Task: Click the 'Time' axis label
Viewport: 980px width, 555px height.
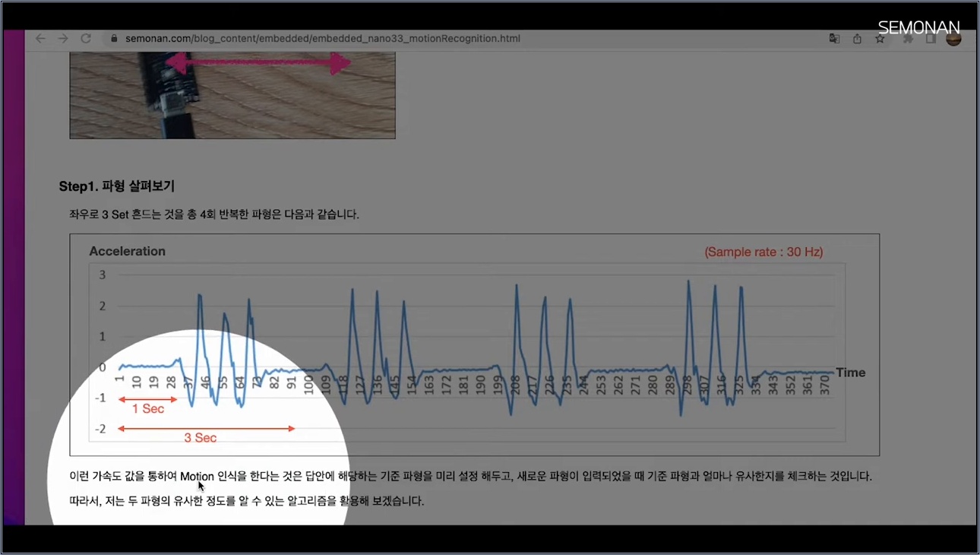Action: point(850,373)
